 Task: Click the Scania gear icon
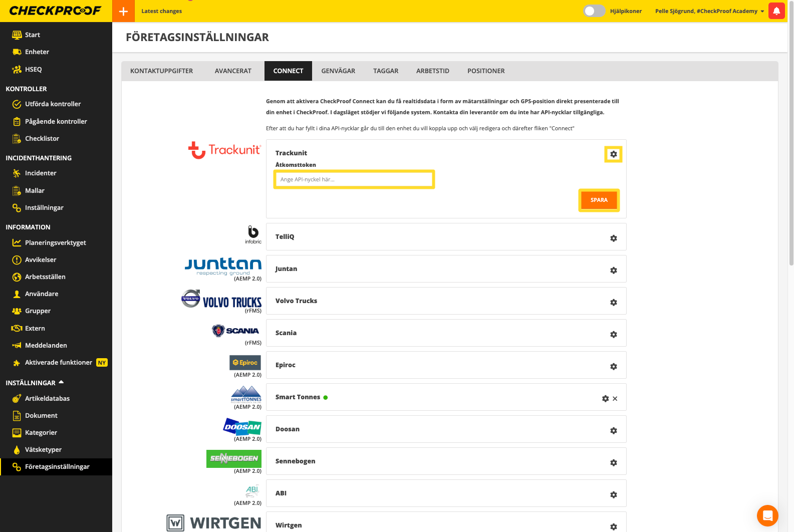tap(613, 335)
